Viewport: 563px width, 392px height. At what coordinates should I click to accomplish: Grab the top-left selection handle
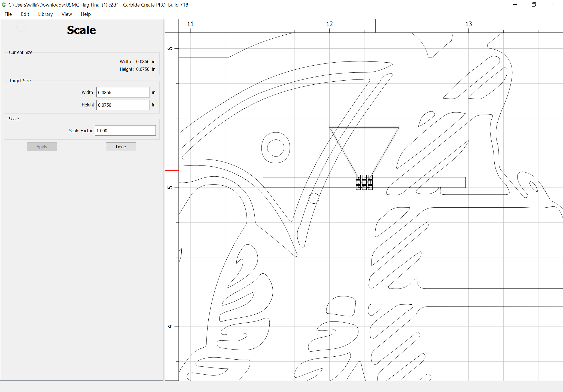(x=358, y=177)
